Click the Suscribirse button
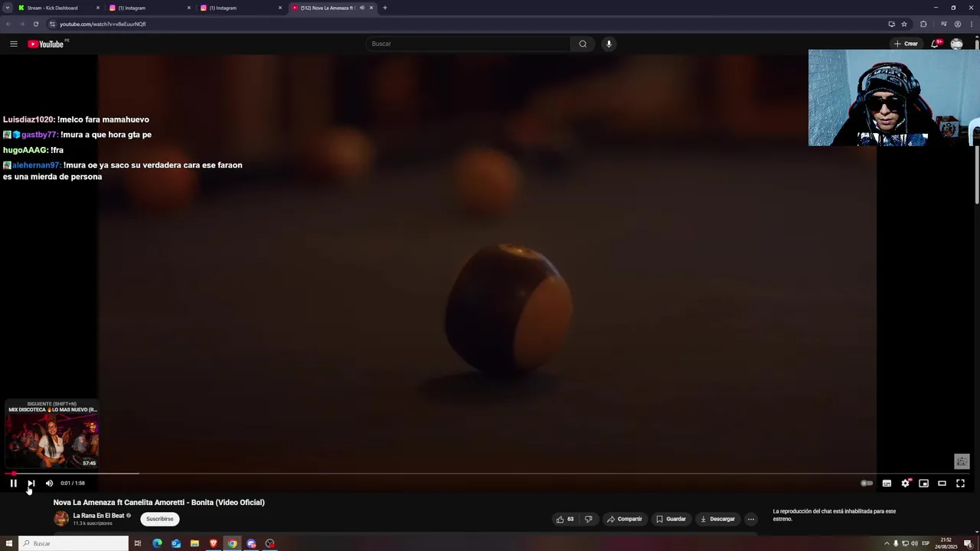This screenshot has width=980, height=551. pyautogui.click(x=160, y=519)
